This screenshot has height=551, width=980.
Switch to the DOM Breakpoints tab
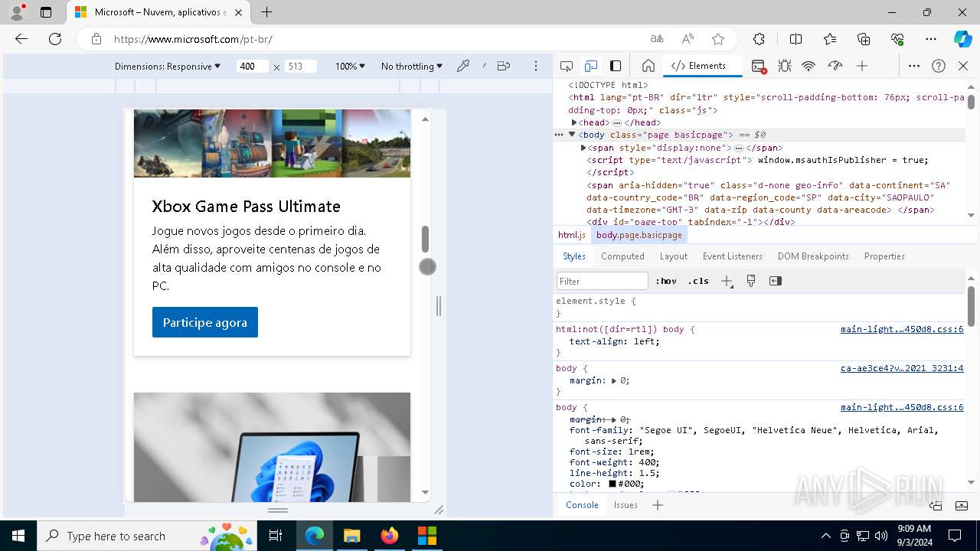point(813,256)
